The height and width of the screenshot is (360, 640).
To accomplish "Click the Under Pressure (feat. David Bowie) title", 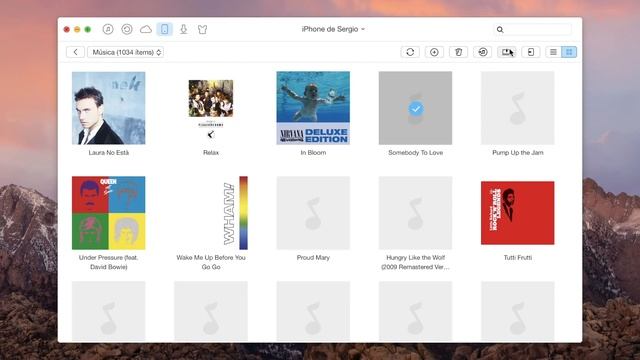I will click(x=109, y=262).
